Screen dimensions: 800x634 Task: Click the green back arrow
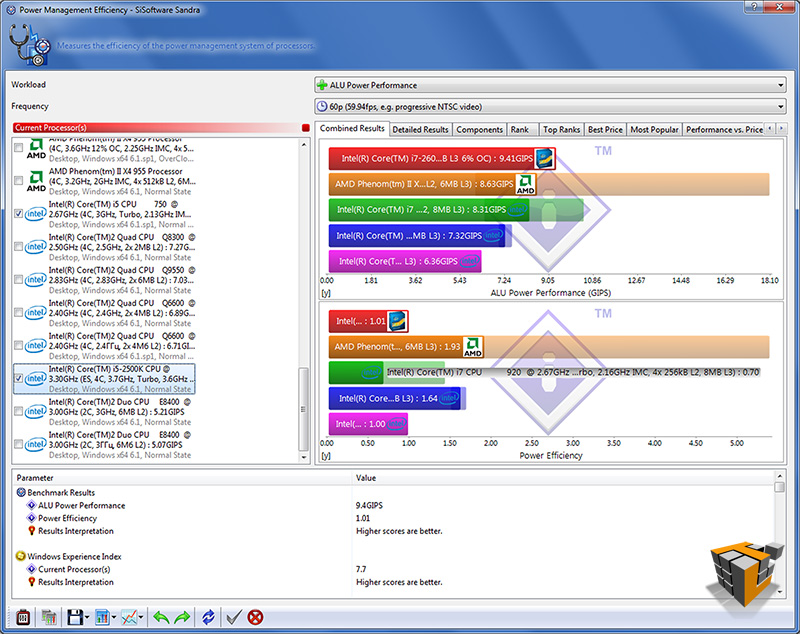pos(161,617)
